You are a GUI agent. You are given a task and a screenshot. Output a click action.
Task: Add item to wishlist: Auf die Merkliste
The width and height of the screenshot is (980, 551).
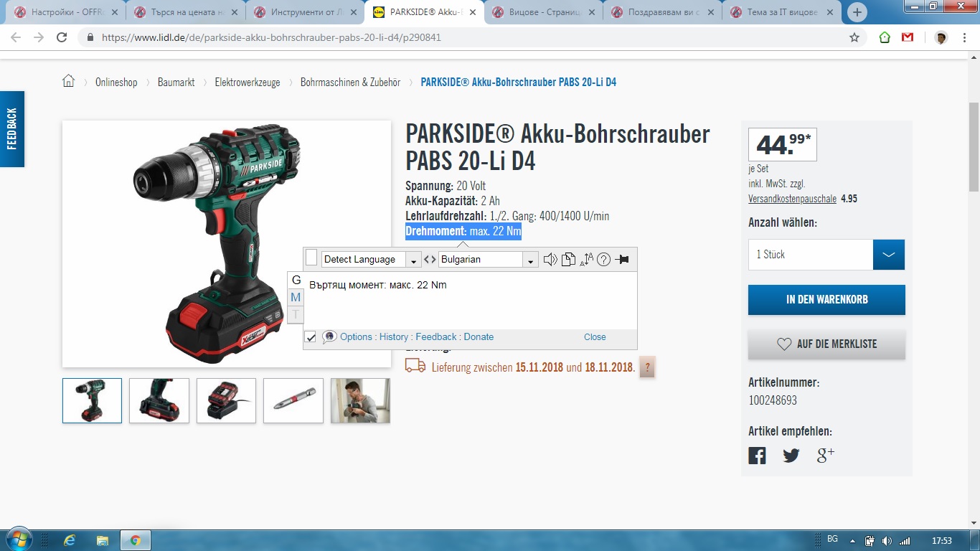pyautogui.click(x=826, y=344)
